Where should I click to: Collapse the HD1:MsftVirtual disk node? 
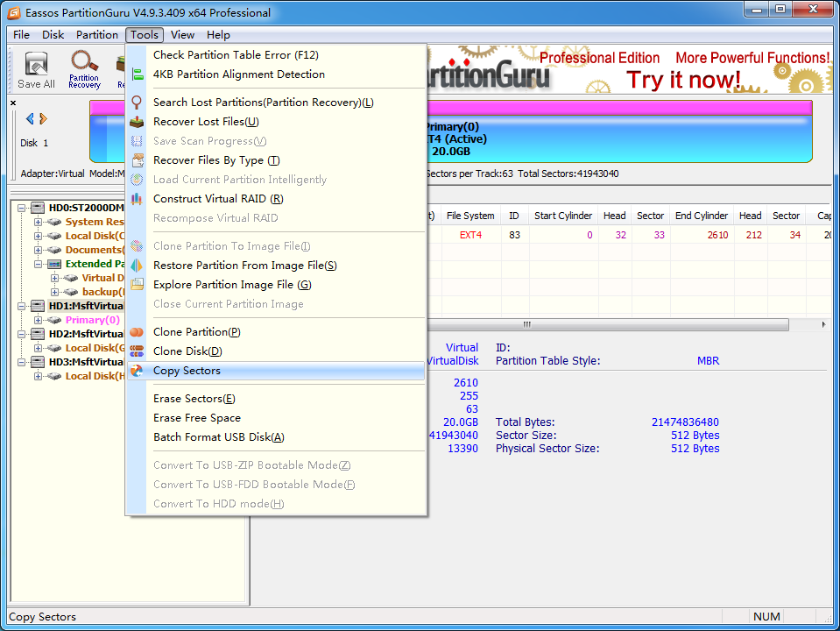(x=21, y=306)
